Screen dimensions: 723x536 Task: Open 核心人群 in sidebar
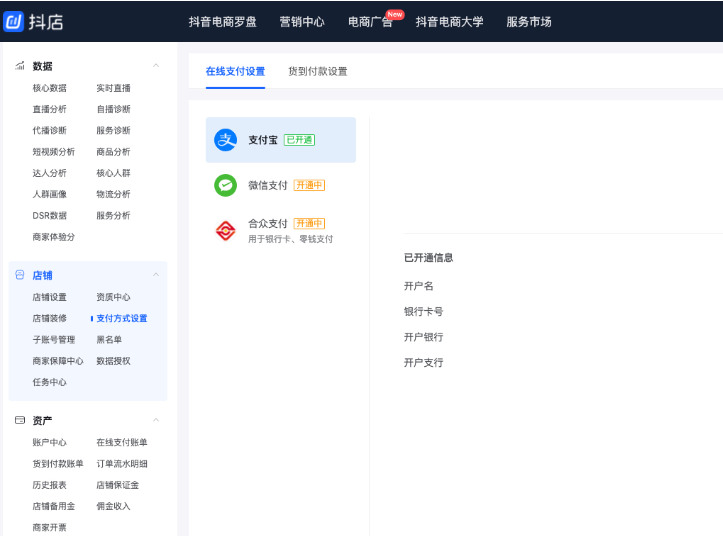point(113,173)
